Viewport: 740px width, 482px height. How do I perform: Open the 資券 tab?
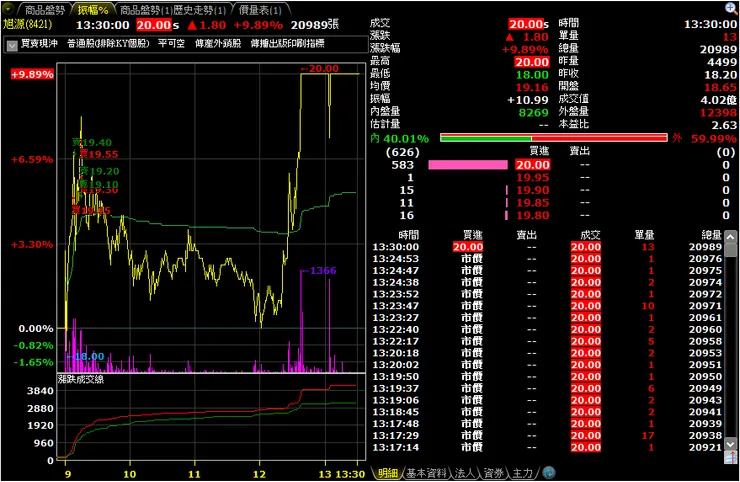coord(493,473)
